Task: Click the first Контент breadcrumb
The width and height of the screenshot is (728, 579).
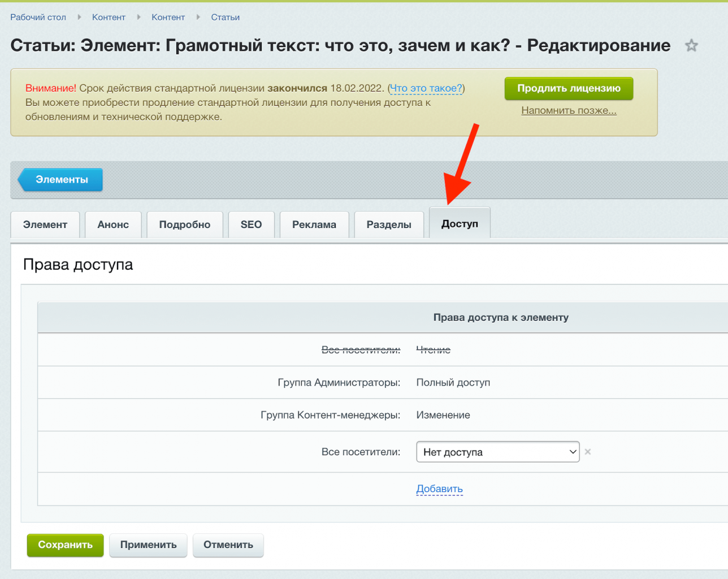Action: (x=109, y=18)
